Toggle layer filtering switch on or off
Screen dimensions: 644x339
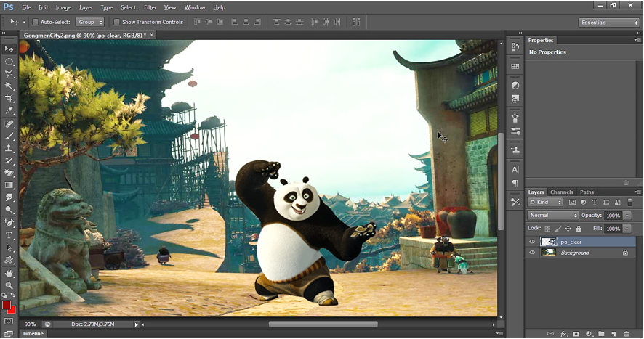629,202
